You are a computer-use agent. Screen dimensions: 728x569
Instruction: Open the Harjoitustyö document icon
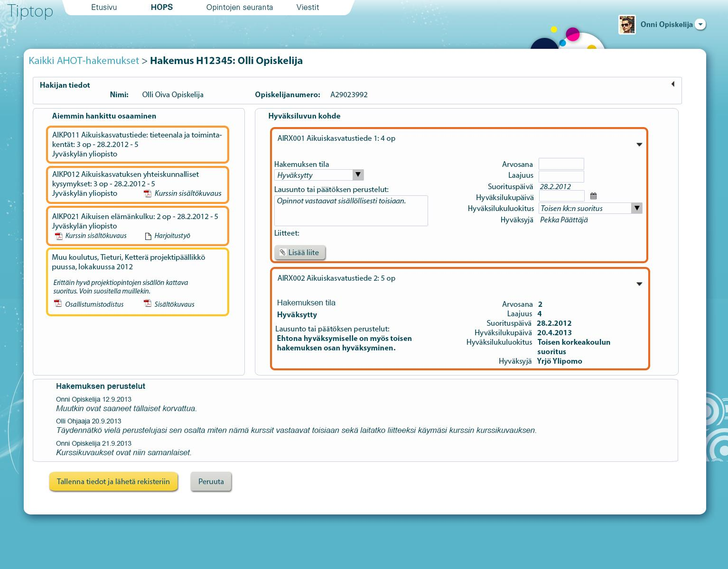click(x=148, y=236)
